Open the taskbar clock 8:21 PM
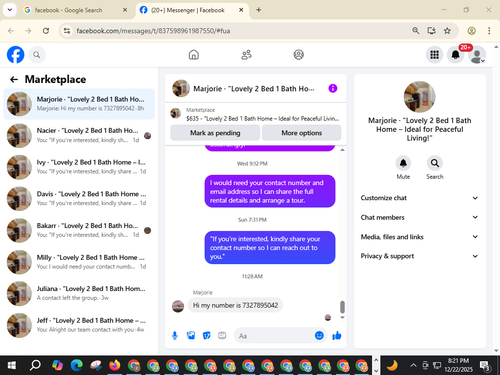The image size is (500, 375). coord(458,365)
